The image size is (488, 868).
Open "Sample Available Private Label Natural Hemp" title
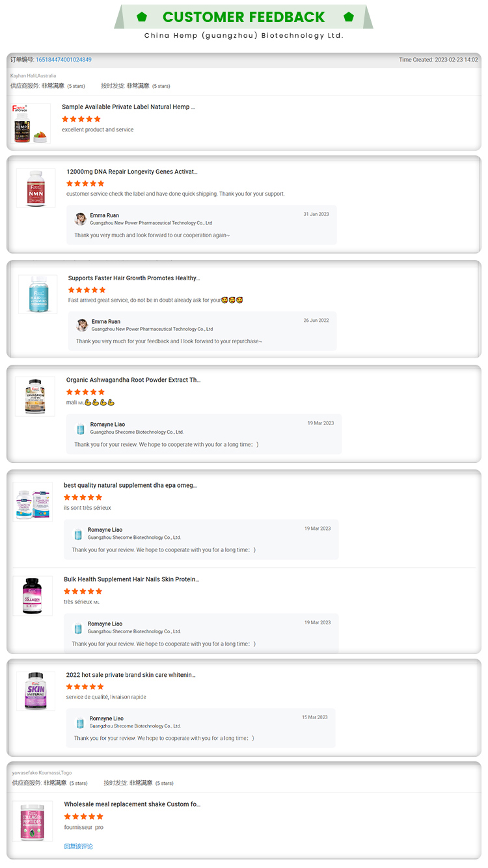pos(128,107)
